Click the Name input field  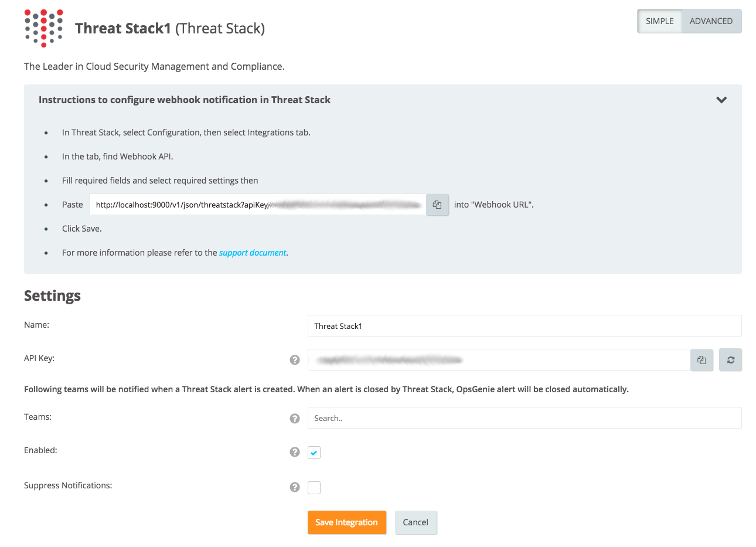[524, 326]
